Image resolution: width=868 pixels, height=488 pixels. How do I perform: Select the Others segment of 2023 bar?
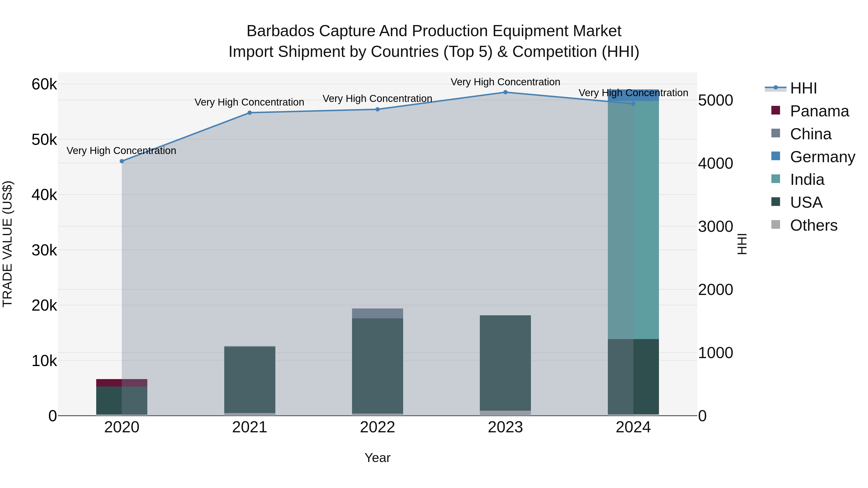click(505, 413)
